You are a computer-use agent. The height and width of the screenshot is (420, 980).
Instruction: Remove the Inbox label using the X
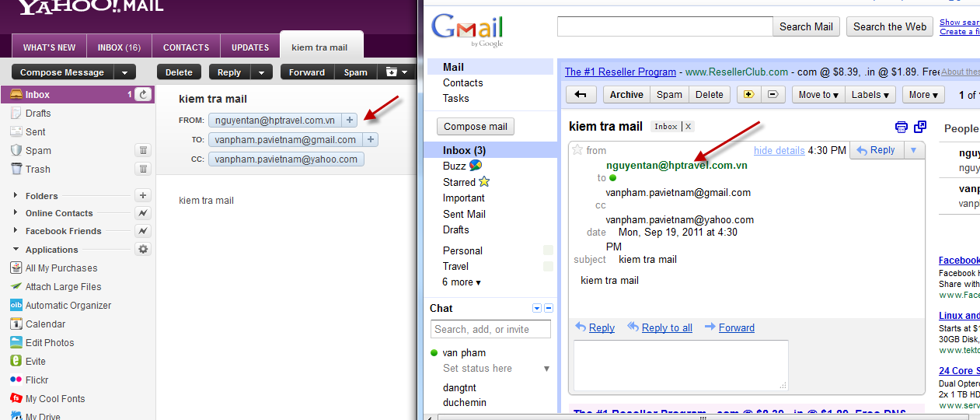click(688, 127)
